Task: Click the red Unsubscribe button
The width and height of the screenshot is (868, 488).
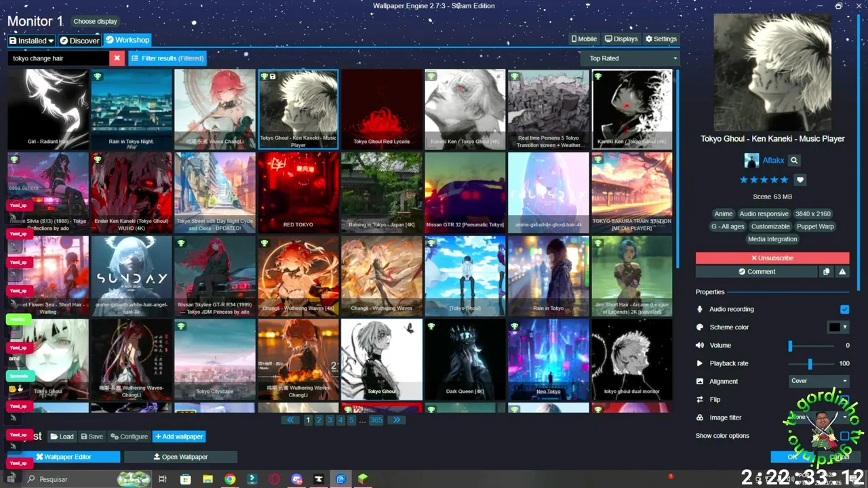Action: tap(772, 258)
